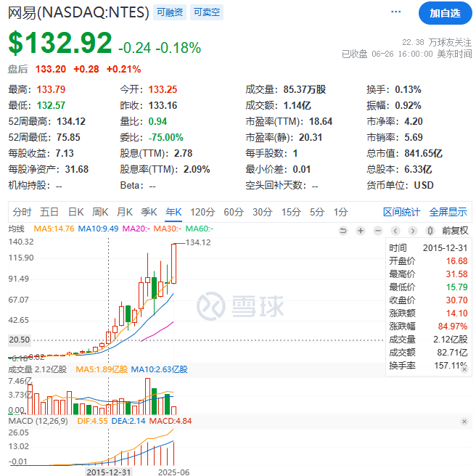
Task: Click the 52周最高 134.12 value
Action: (71, 121)
